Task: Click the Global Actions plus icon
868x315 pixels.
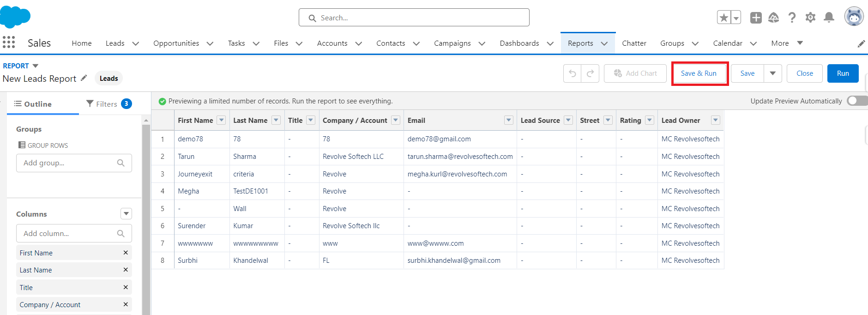Action: point(756,18)
